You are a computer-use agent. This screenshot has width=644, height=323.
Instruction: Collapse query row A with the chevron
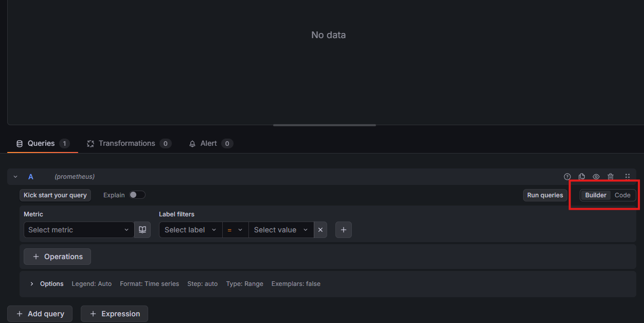15,177
